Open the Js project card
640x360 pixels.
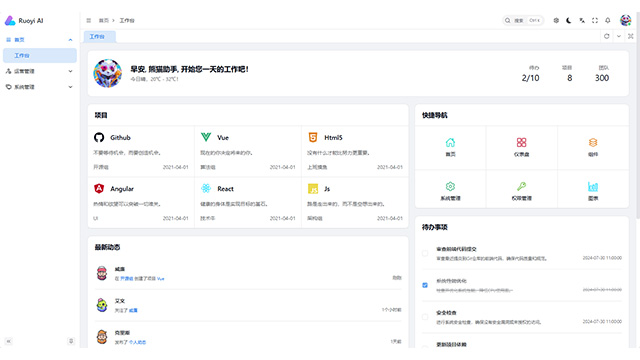(355, 202)
